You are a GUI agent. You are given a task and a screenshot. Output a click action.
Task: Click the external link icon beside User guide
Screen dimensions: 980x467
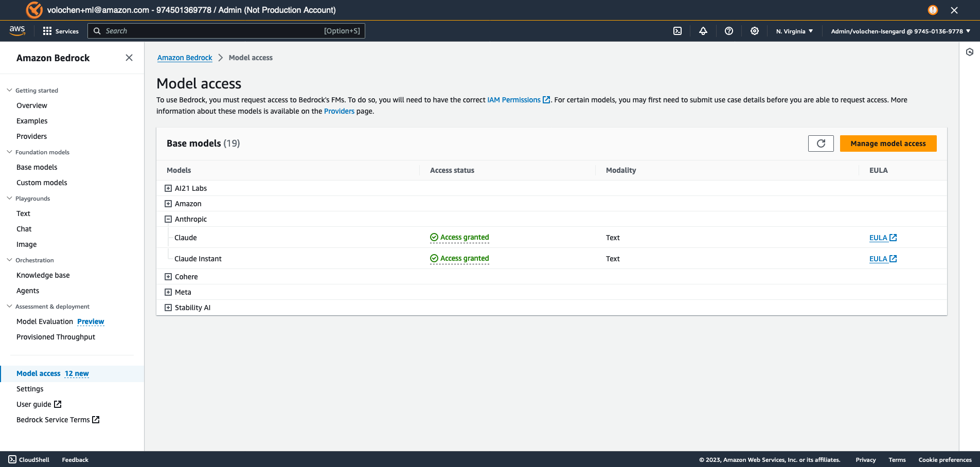coord(58,404)
